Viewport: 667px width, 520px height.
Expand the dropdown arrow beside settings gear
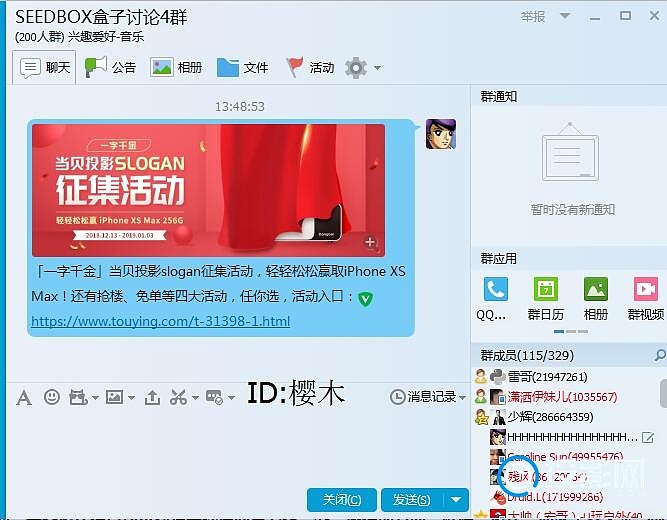pyautogui.click(x=377, y=68)
